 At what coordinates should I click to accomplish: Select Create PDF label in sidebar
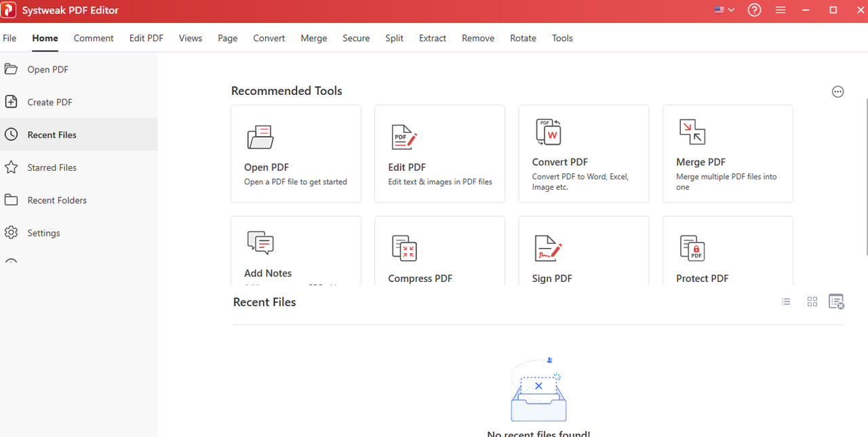click(50, 102)
